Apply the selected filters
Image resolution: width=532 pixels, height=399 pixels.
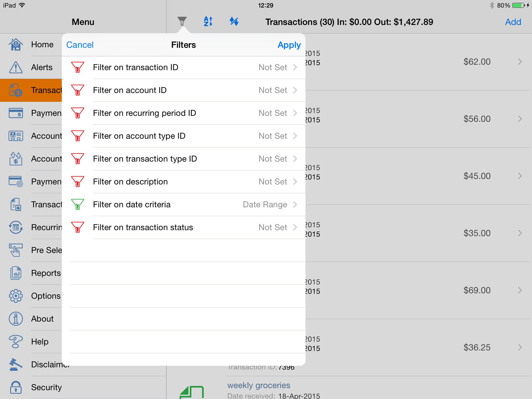[x=289, y=45]
